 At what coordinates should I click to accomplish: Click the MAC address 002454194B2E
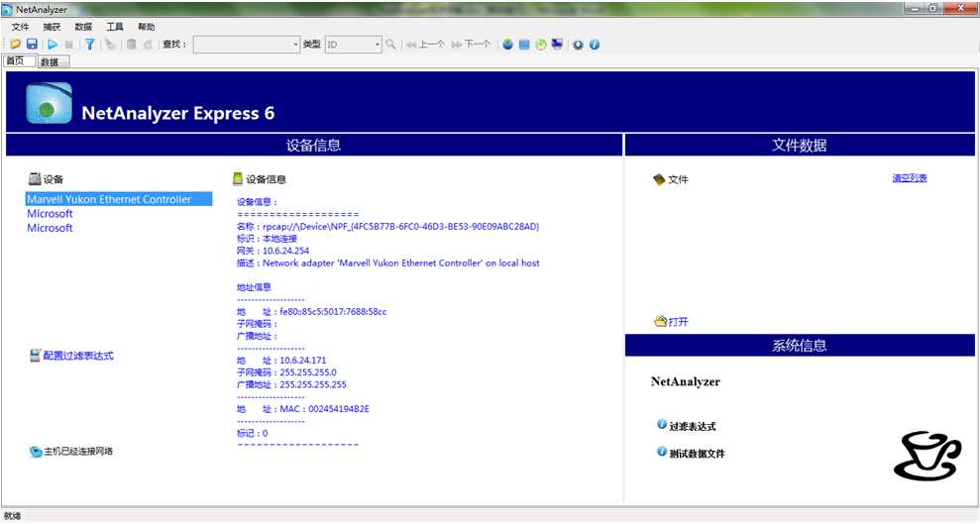[339, 409]
